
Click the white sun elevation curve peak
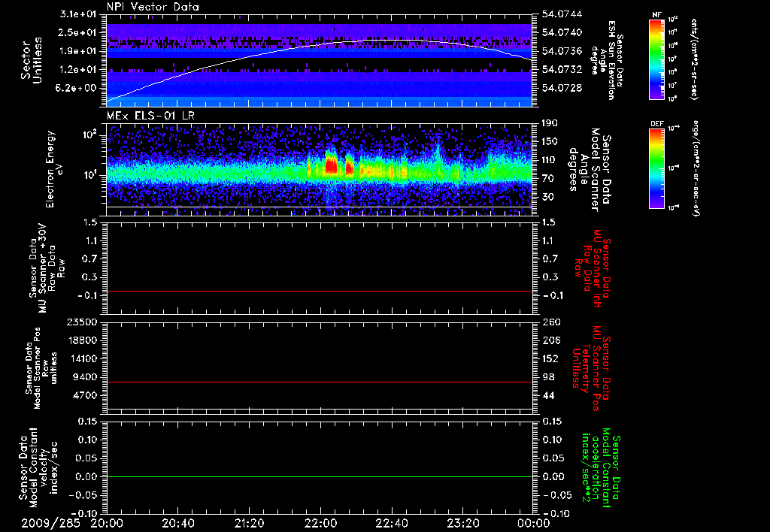391,41
